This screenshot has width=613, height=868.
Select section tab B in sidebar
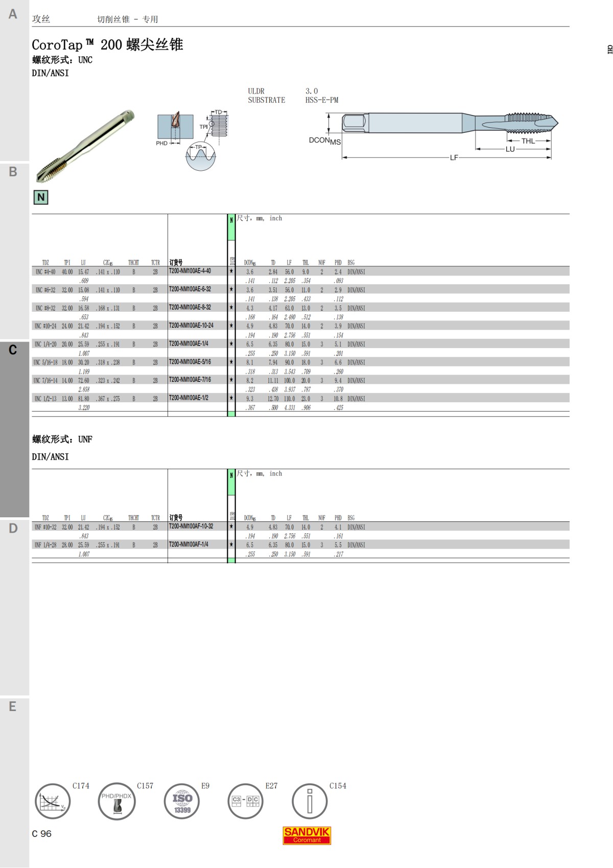point(14,250)
